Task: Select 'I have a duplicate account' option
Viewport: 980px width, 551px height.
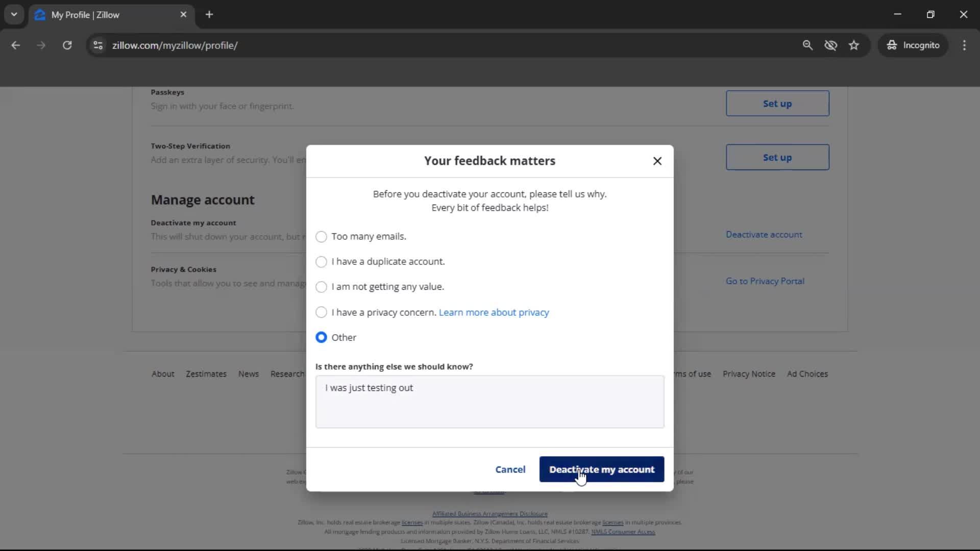Action: point(321,262)
